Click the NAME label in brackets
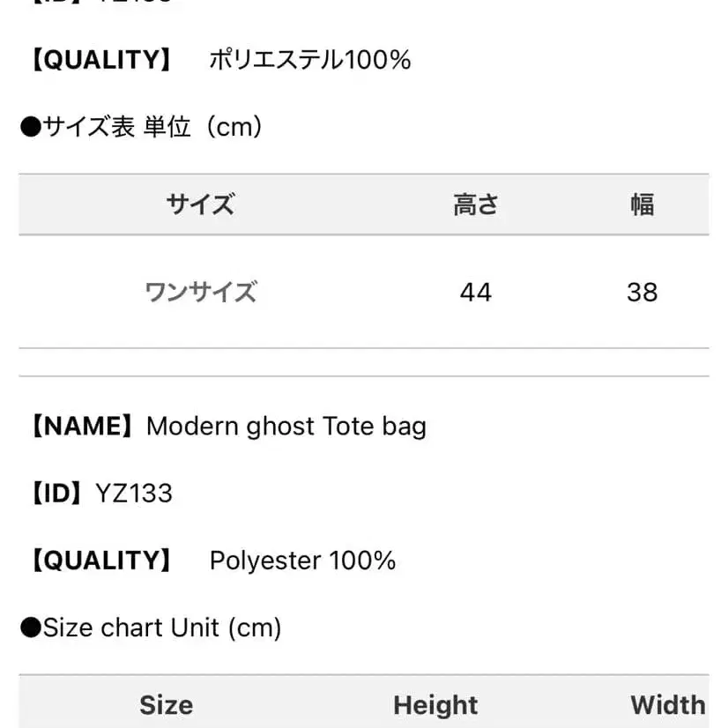This screenshot has width=728, height=728. click(x=82, y=427)
